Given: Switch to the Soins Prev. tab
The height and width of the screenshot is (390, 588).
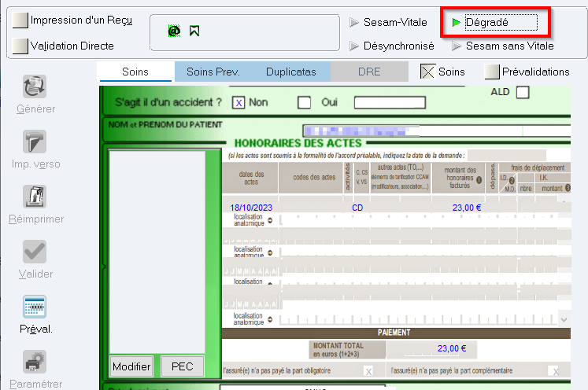Looking at the screenshot, I should [x=213, y=72].
